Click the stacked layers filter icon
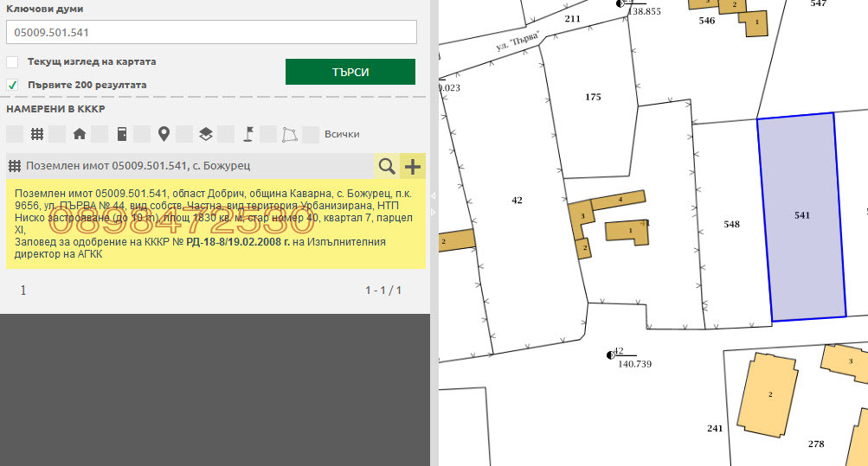 point(206,134)
